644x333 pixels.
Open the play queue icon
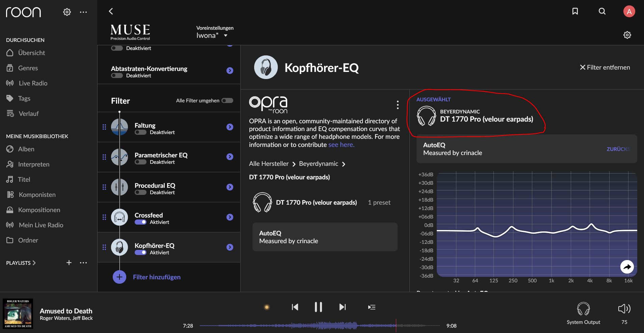click(372, 307)
